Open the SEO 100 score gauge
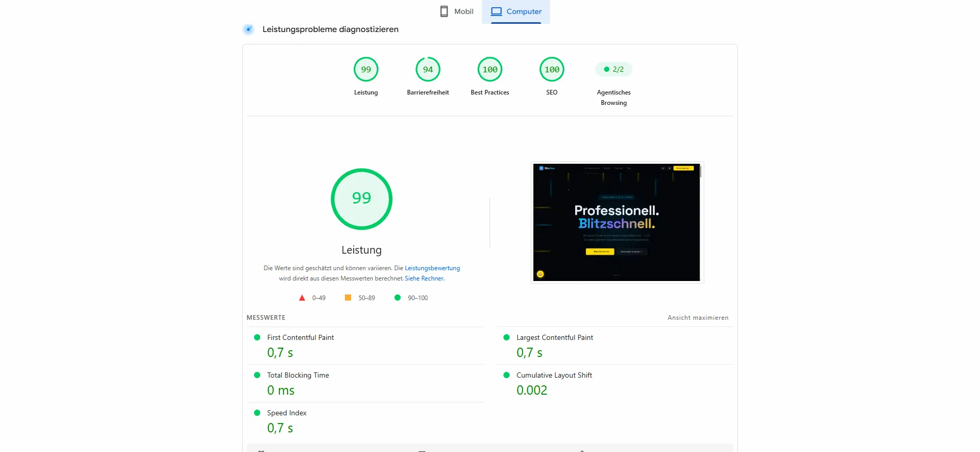This screenshot has height=452, width=980. (552, 69)
